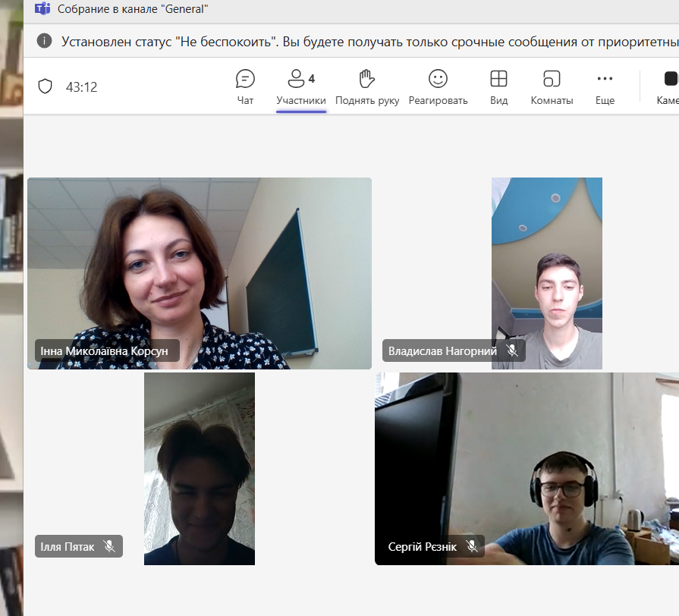679x616 pixels.
Task: Click Владислав Нагорний muted microphone icon
Action: (x=512, y=350)
